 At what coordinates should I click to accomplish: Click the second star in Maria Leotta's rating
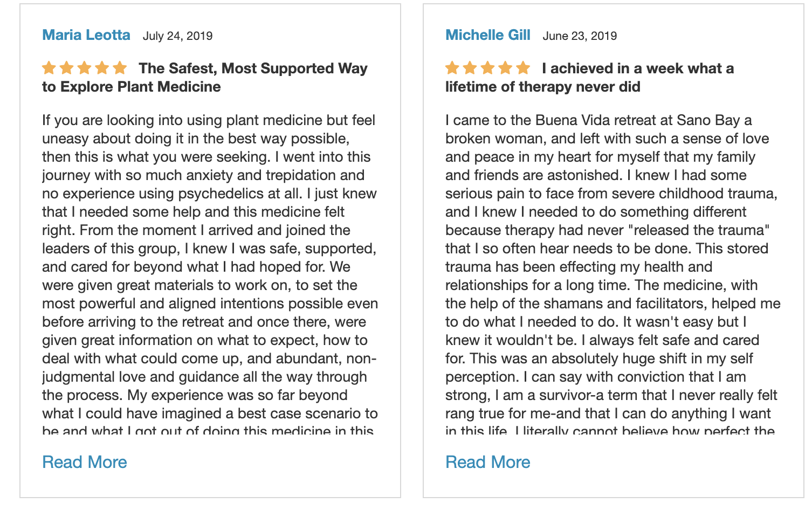[67, 68]
